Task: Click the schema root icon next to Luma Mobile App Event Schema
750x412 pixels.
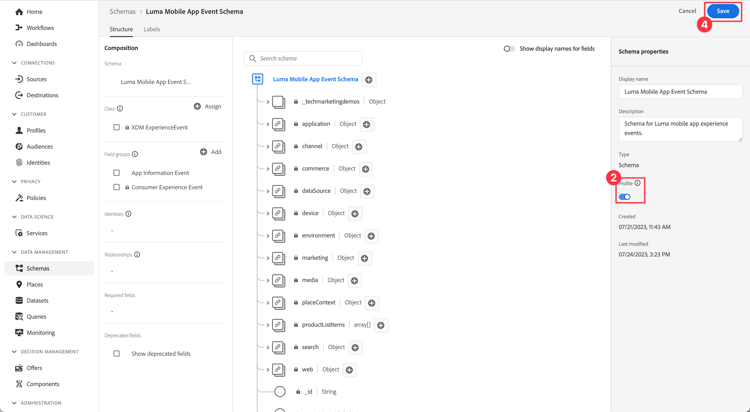Action: (x=257, y=79)
